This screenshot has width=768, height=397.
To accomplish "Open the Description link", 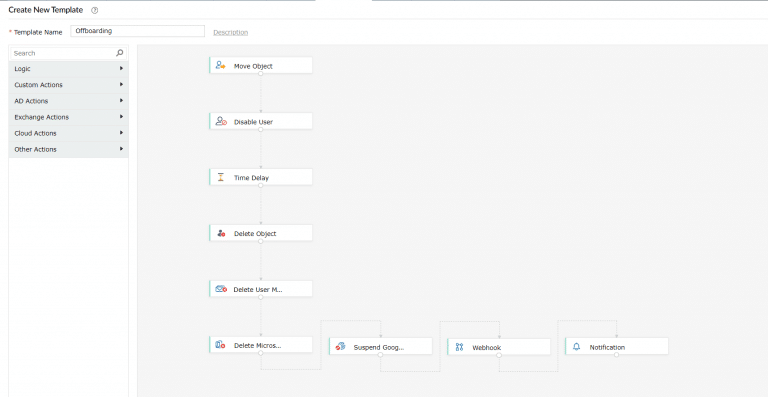I will coord(231,32).
